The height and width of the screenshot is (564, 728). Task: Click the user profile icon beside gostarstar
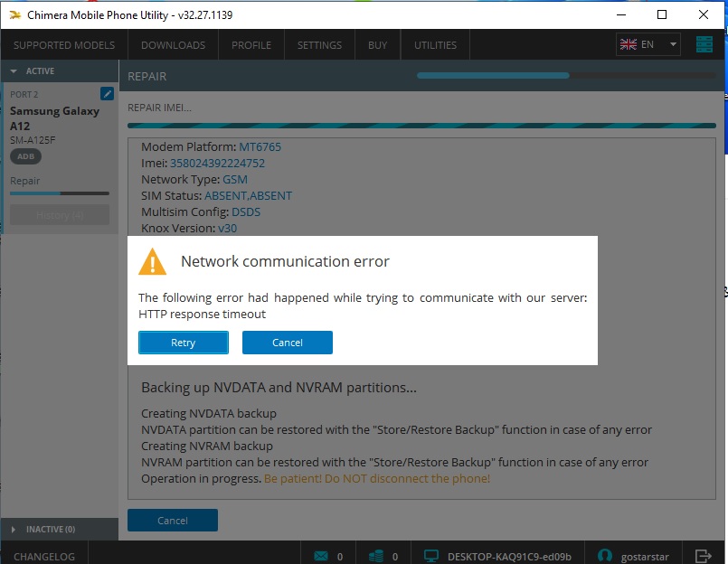click(x=604, y=556)
